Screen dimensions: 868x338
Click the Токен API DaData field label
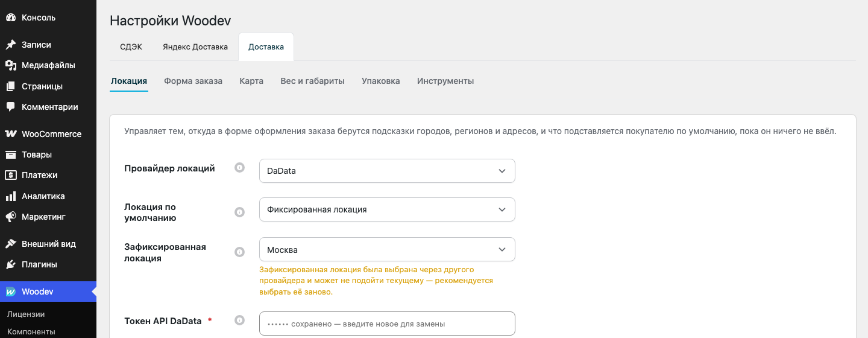click(163, 320)
